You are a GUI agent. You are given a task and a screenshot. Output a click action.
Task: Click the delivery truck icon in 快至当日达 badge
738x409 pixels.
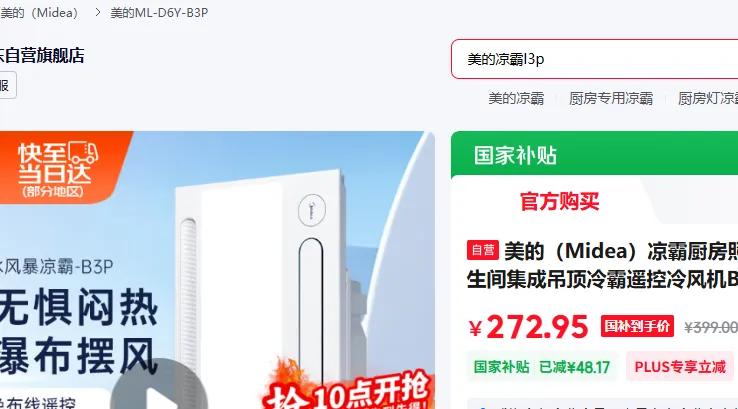83,152
